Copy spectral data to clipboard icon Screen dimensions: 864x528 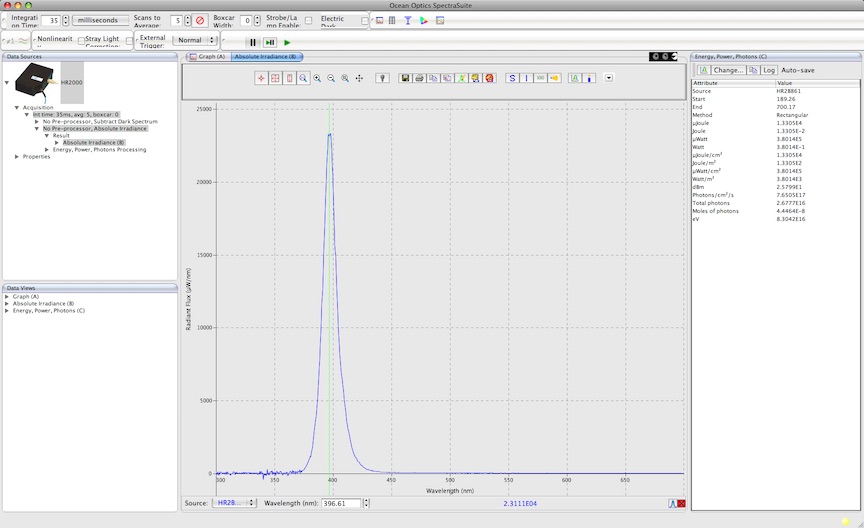(433, 78)
